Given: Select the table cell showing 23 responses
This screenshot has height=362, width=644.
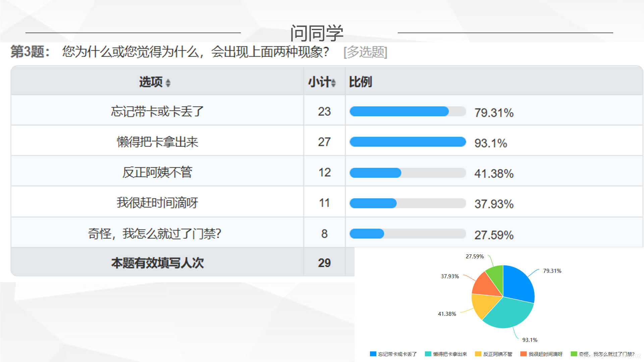Looking at the screenshot, I should [324, 112].
